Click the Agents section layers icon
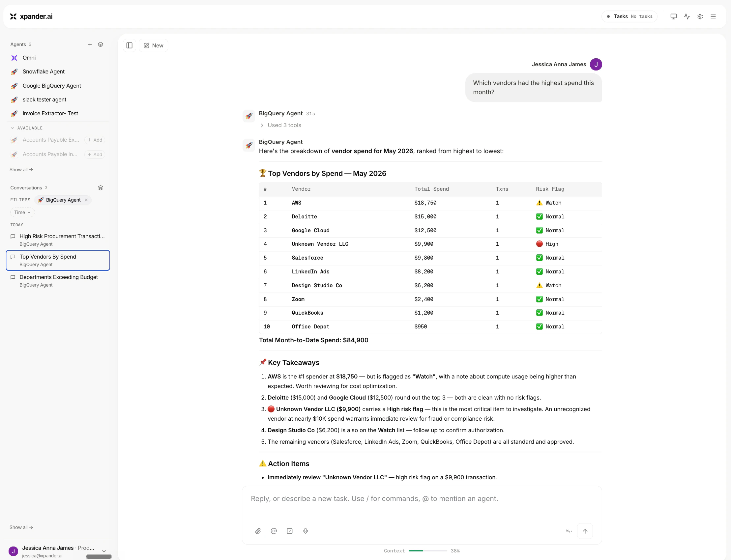The height and width of the screenshot is (560, 731). click(101, 44)
